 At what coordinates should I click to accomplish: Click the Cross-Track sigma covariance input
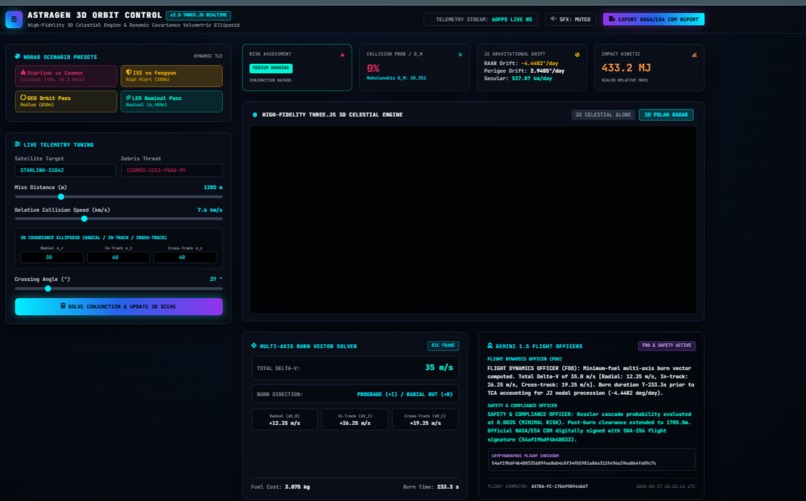[x=185, y=257]
